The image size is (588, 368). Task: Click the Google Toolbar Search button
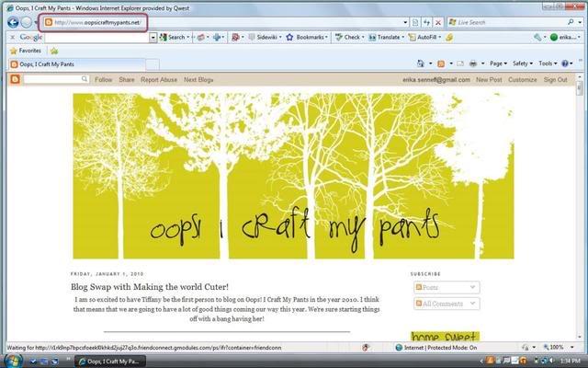173,37
